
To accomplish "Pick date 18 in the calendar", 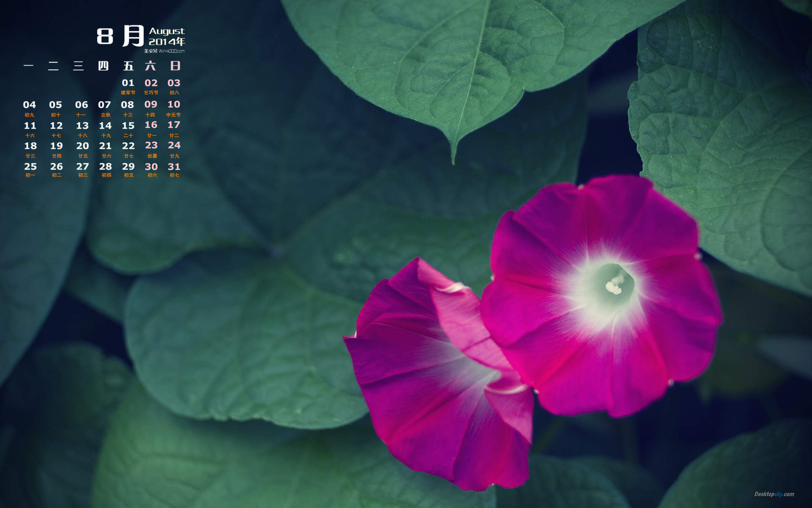I will click(30, 146).
